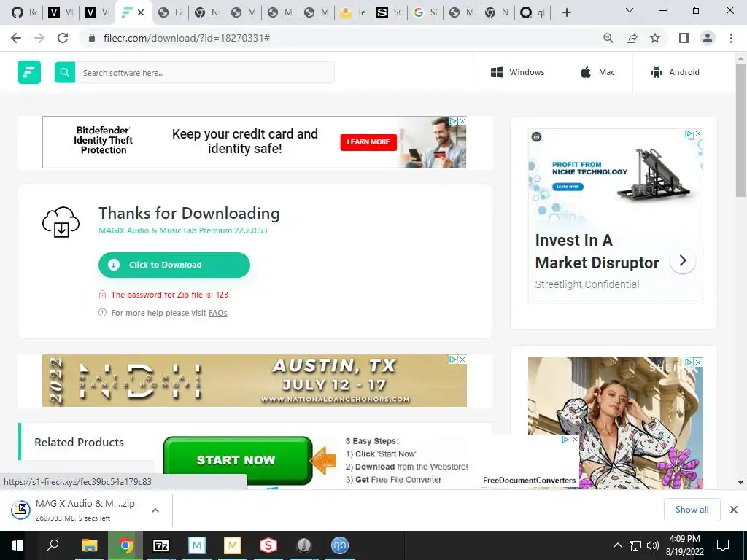Viewport: 747px width, 560px height.
Task: Click the Zip password '123' text
Action: click(x=222, y=295)
